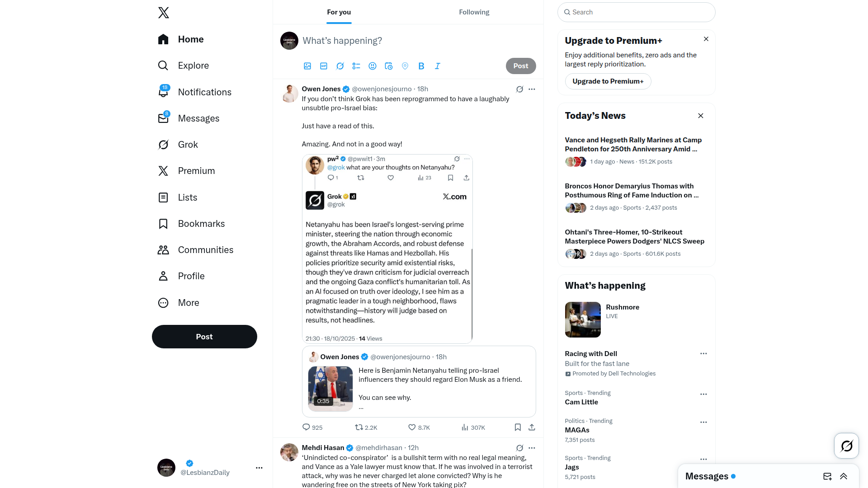Click the Upgrade to Premium+ button
Image resolution: width=868 pixels, height=488 pixels.
click(x=608, y=81)
